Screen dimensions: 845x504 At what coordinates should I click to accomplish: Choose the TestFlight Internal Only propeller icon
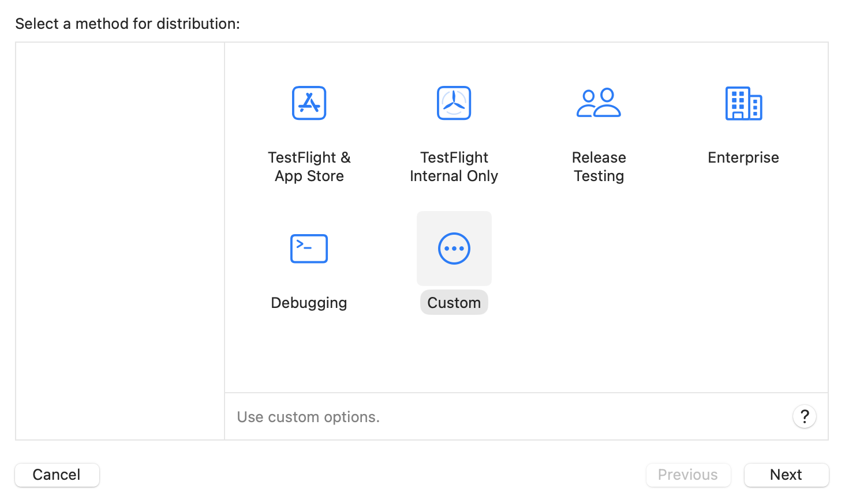click(x=454, y=103)
